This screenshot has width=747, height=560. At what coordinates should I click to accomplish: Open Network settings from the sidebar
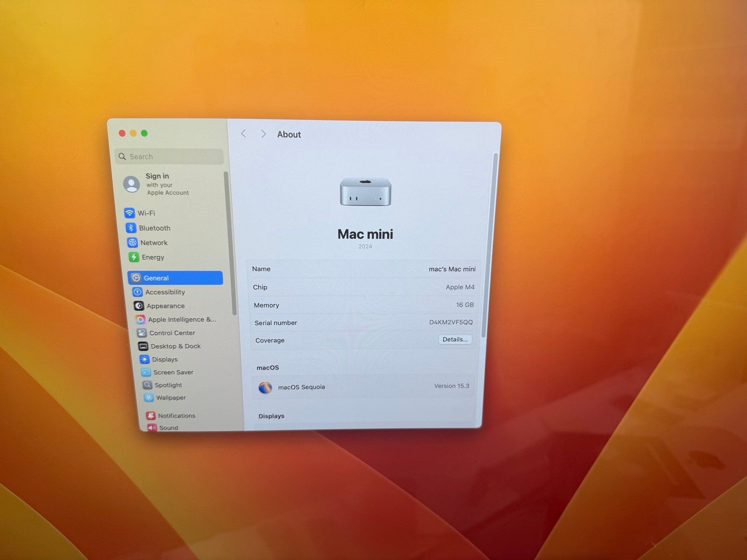(x=132, y=243)
